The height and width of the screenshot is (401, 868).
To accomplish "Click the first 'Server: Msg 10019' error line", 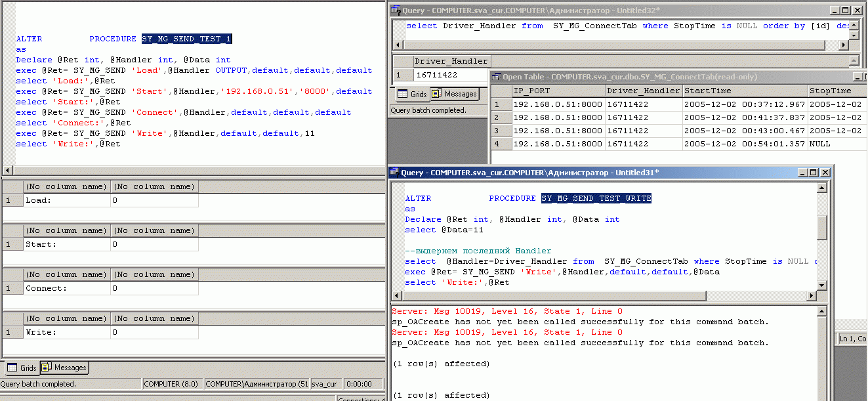I will (x=507, y=311).
